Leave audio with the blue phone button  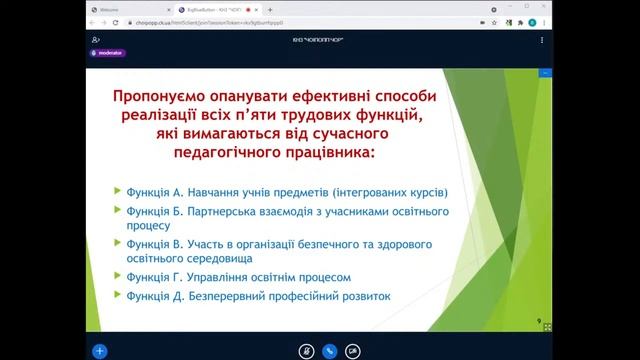pyautogui.click(x=329, y=351)
